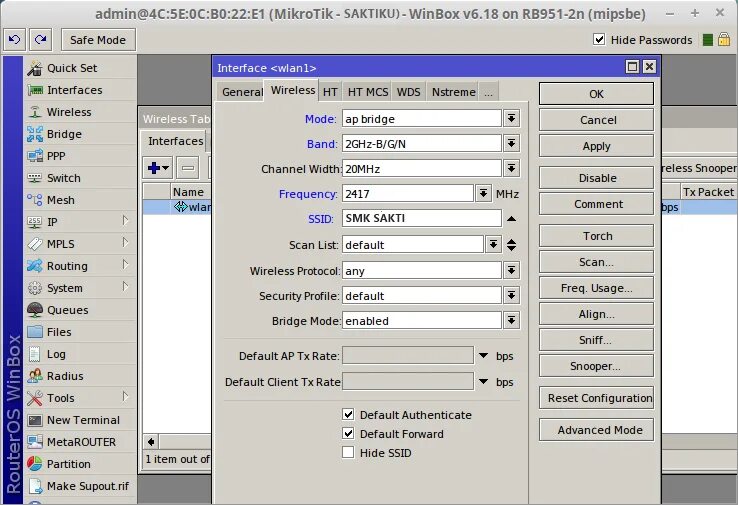738x505 pixels.
Task: Click the Advanced Mode button
Action: [596, 430]
